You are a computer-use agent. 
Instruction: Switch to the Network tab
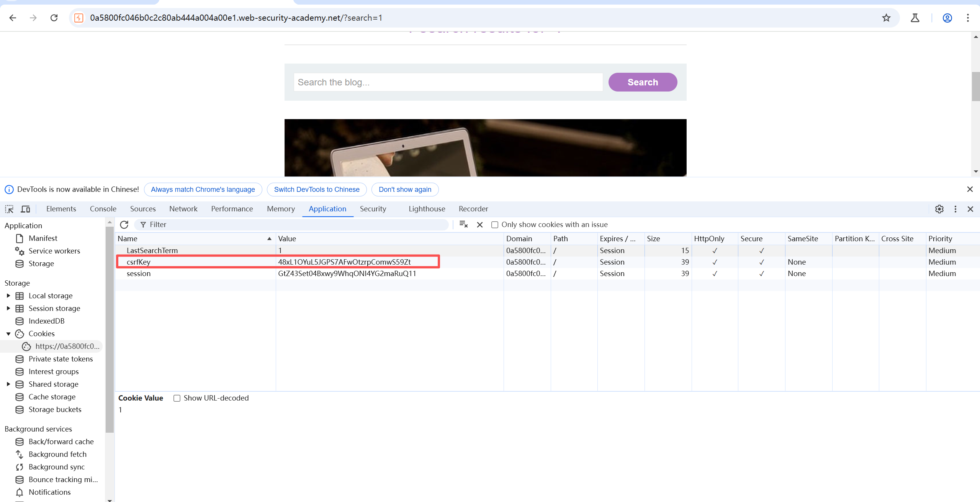click(x=183, y=209)
